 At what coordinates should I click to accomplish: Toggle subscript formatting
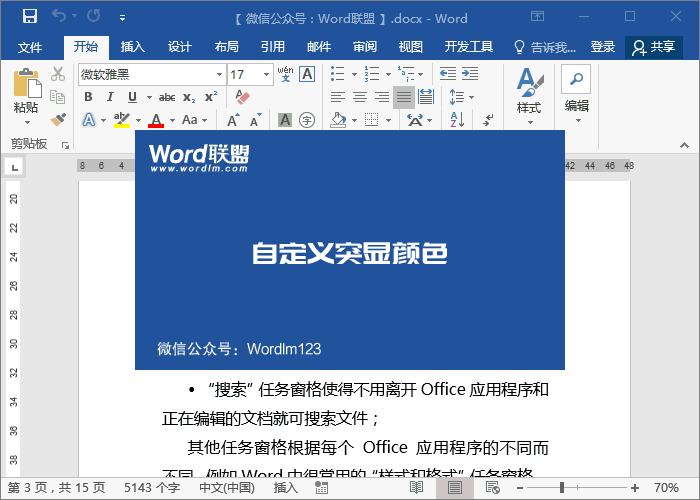click(x=189, y=97)
